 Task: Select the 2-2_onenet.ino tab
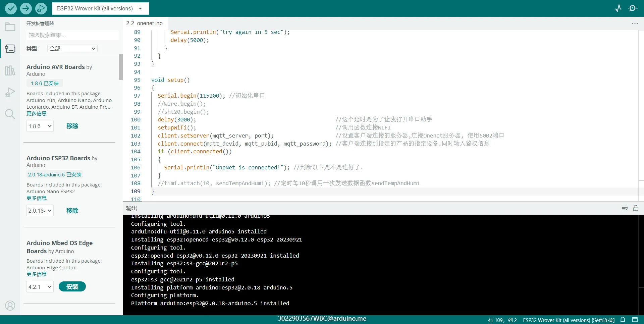(144, 23)
